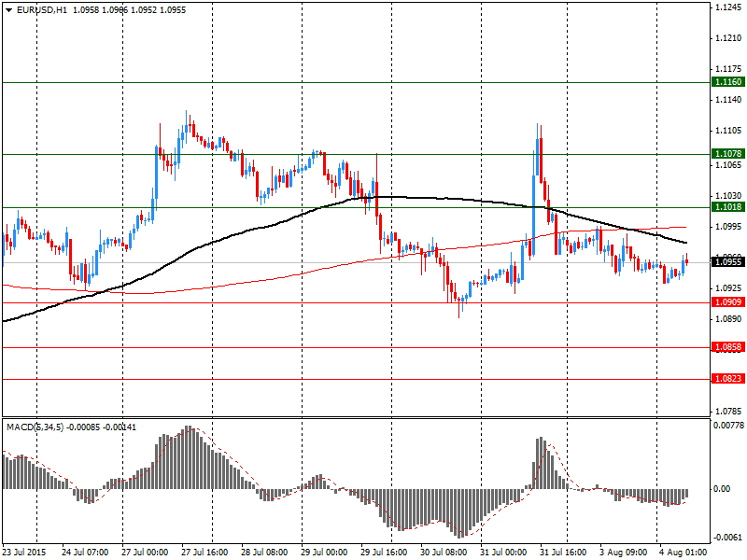This screenshot has height=560, width=747.
Task: Click the 28 Jul 08:00 time label
Action: [264, 553]
